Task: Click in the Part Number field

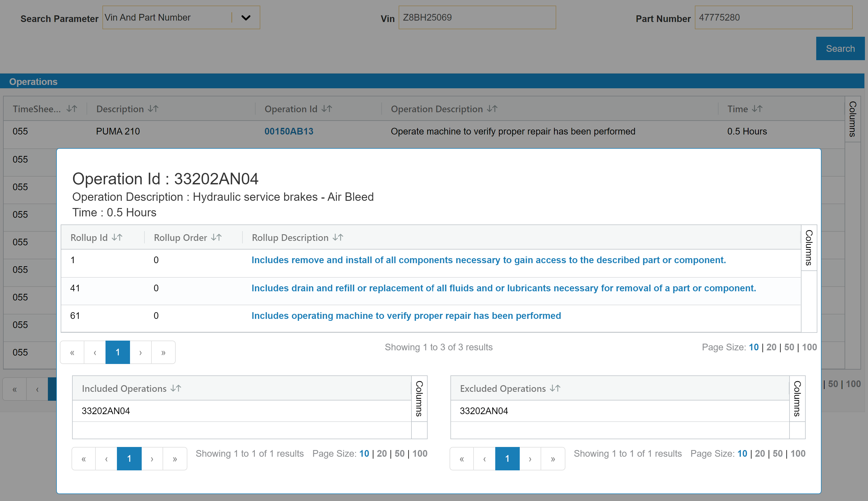Action: [x=773, y=18]
